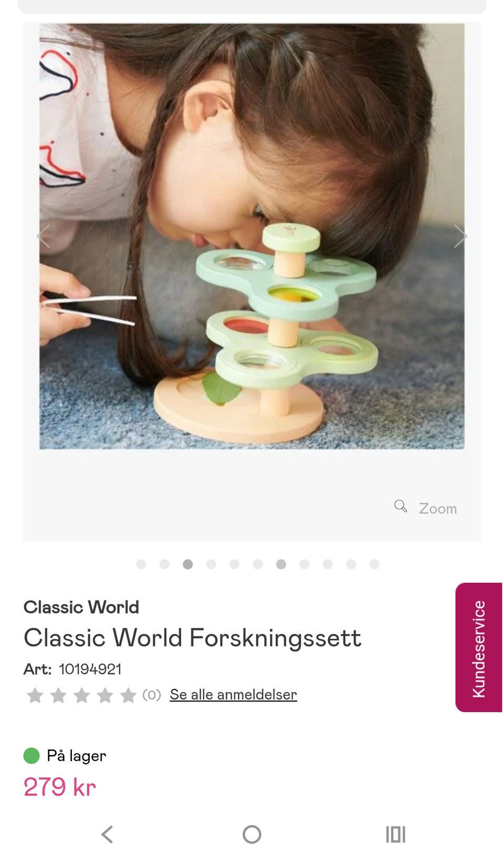Open Se alle anmeldelser link

233,694
